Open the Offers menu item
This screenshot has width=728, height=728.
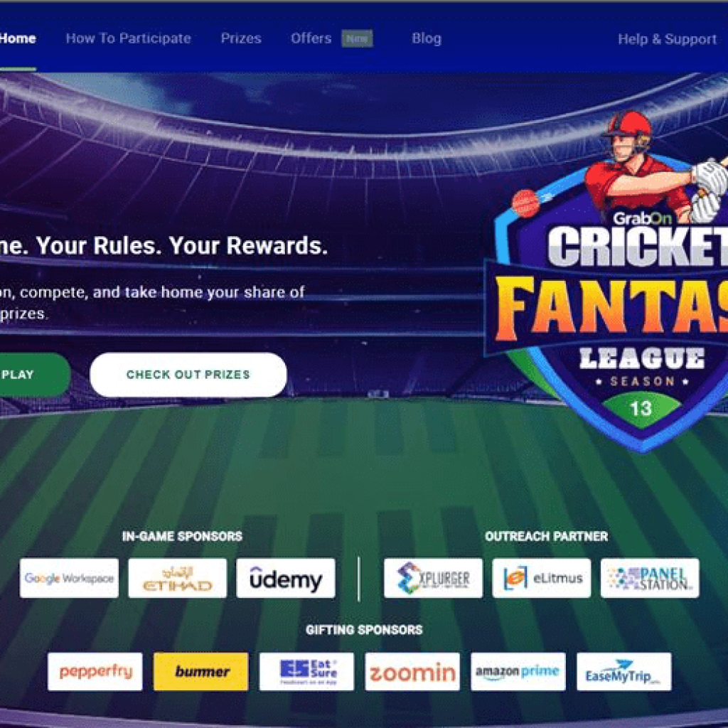[x=311, y=38]
